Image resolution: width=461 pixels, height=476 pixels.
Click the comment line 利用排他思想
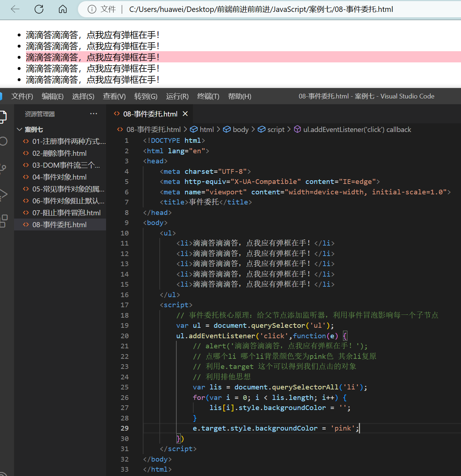coord(221,376)
